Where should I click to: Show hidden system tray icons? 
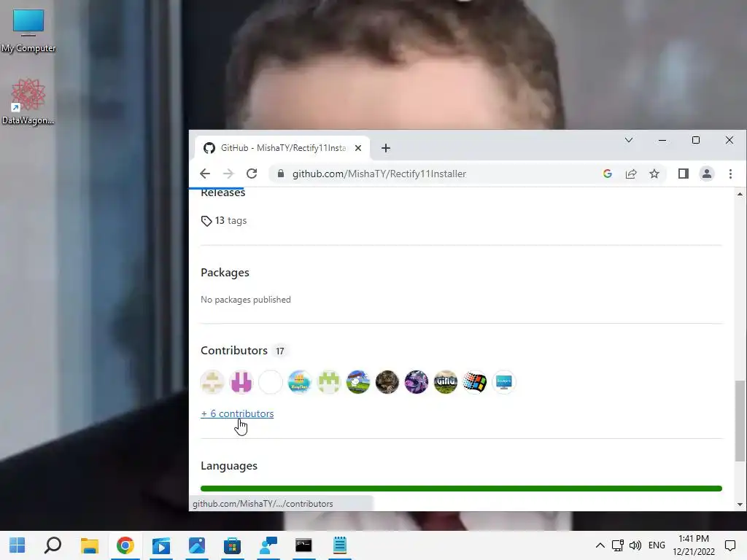pos(600,545)
